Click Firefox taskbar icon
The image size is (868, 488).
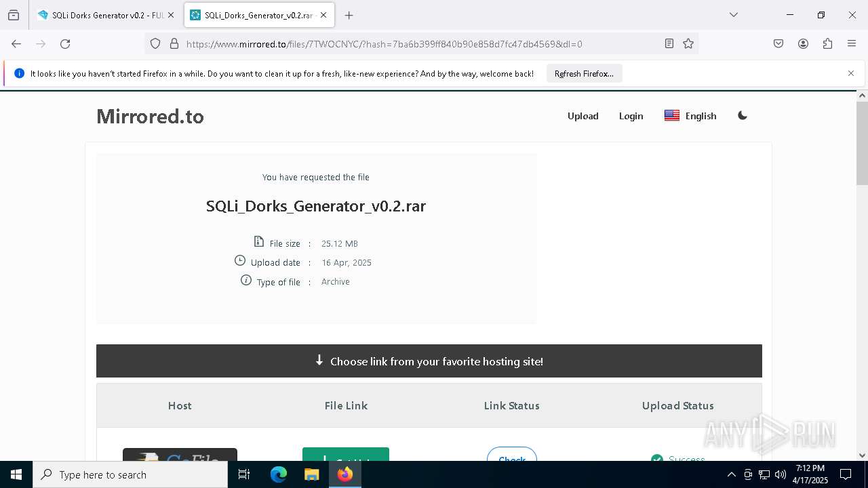[x=345, y=474]
